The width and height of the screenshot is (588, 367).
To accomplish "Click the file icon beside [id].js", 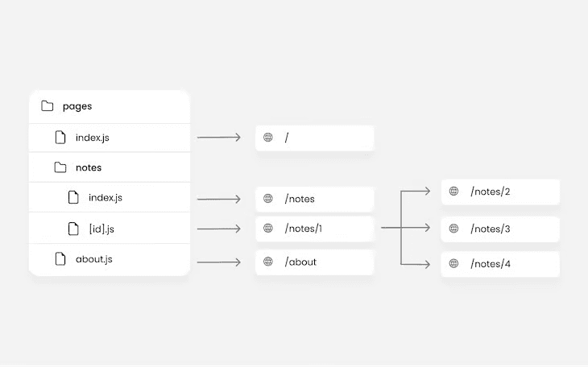I will coord(73,229).
